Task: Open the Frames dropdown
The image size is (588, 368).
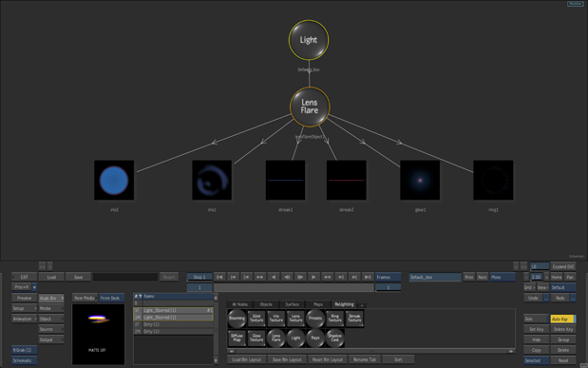Action: pos(389,277)
